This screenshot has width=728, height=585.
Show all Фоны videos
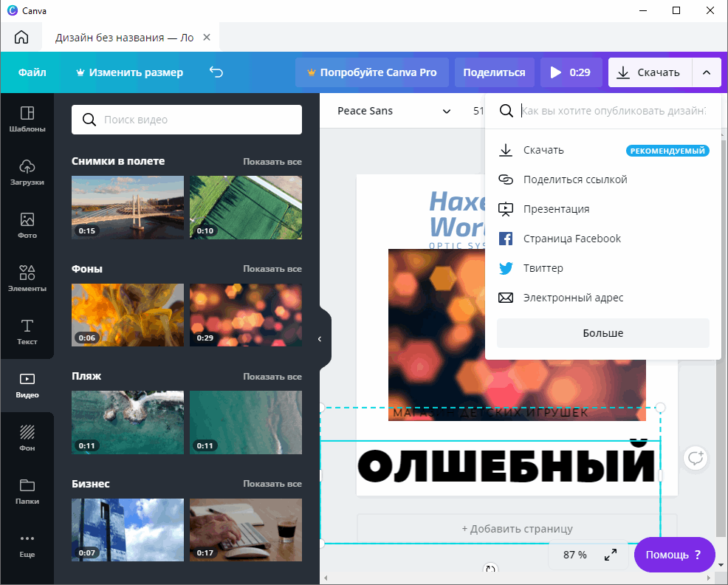(272, 269)
